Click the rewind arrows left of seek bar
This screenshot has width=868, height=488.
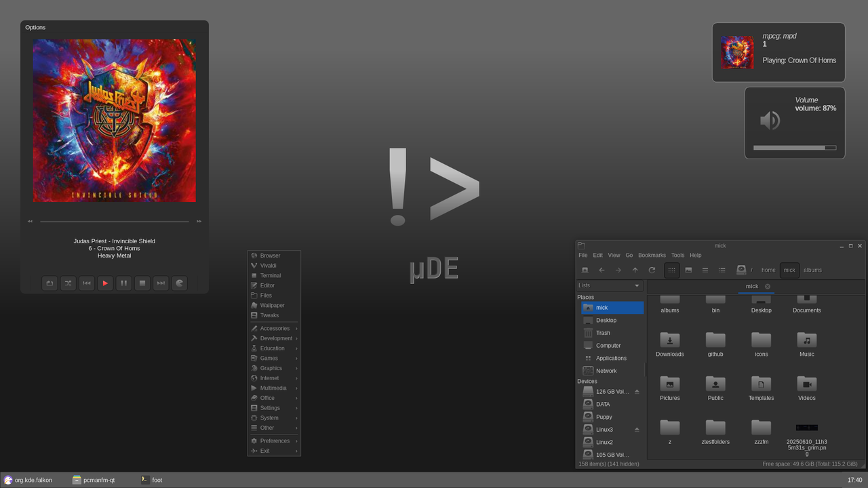coord(30,221)
